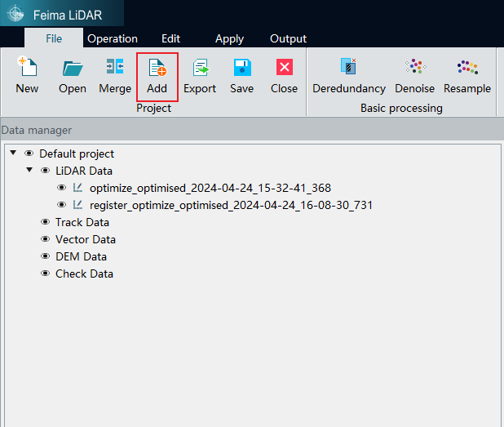Run the Deredundancy tool
This screenshot has width=504, height=427.
point(348,69)
